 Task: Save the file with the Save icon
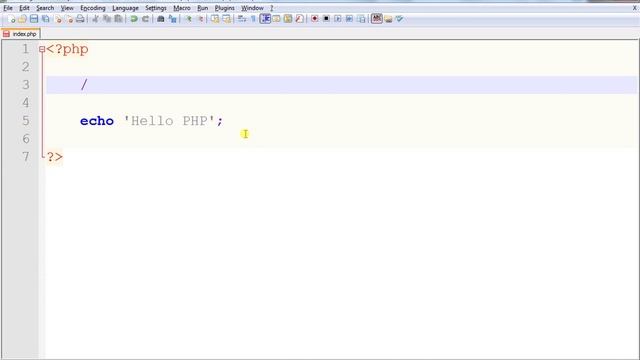click(34, 19)
